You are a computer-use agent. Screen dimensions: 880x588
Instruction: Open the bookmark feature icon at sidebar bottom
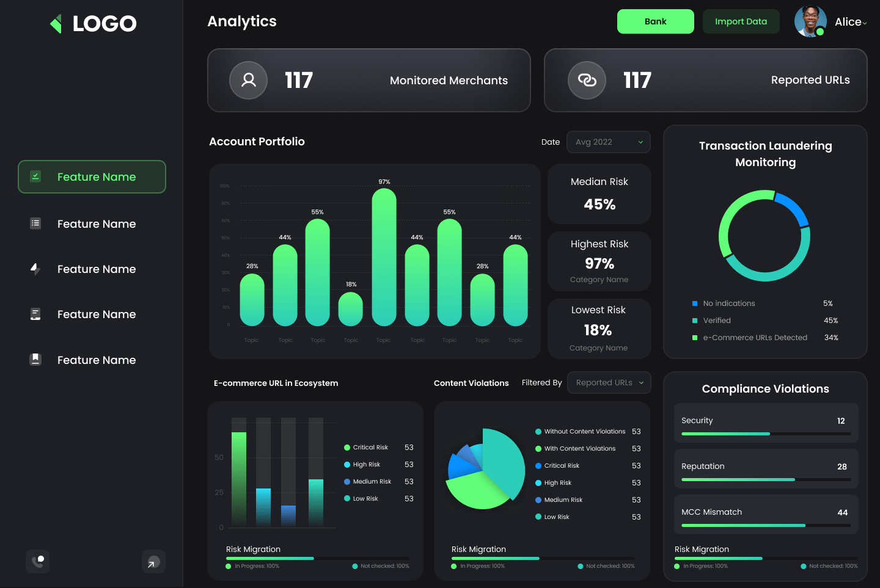point(35,360)
